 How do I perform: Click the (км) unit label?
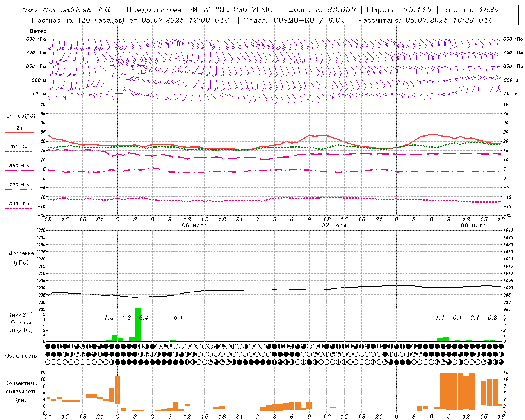21,399
